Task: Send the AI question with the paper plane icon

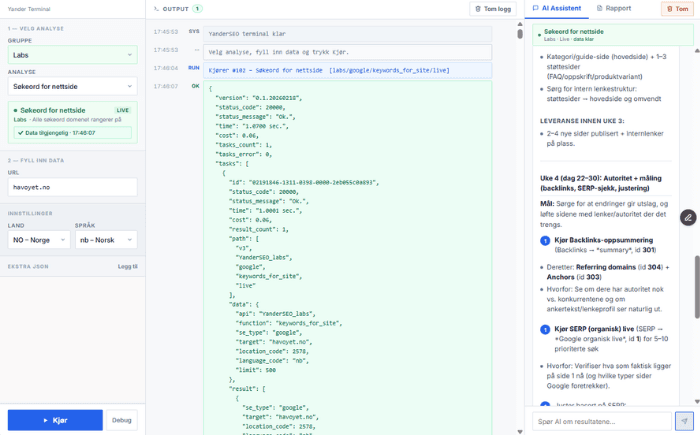Action: point(684,421)
